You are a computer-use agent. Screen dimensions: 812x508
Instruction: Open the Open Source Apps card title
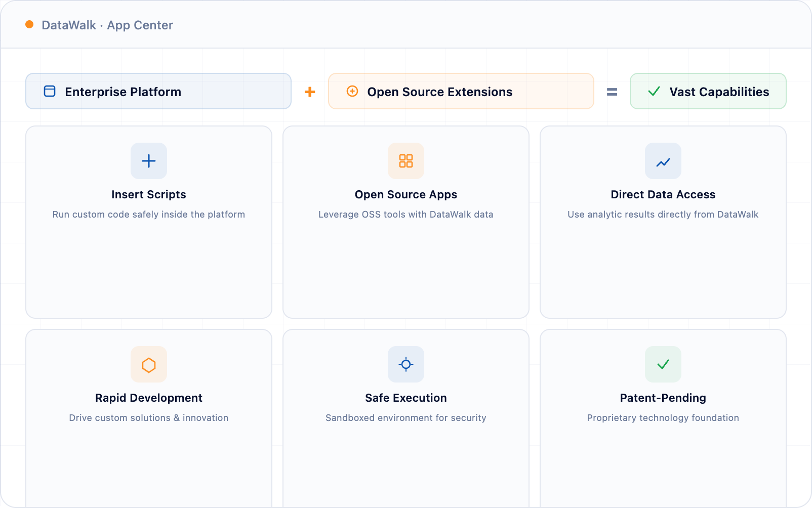[406, 194]
